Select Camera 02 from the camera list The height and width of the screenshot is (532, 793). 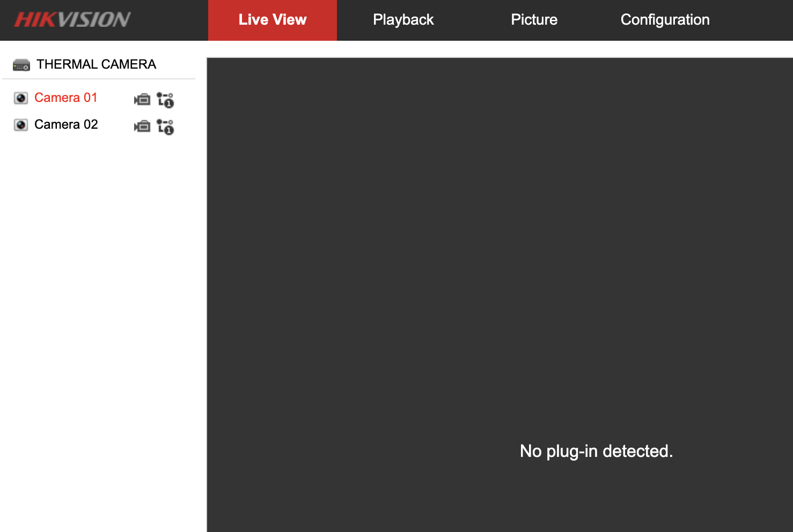click(x=66, y=124)
